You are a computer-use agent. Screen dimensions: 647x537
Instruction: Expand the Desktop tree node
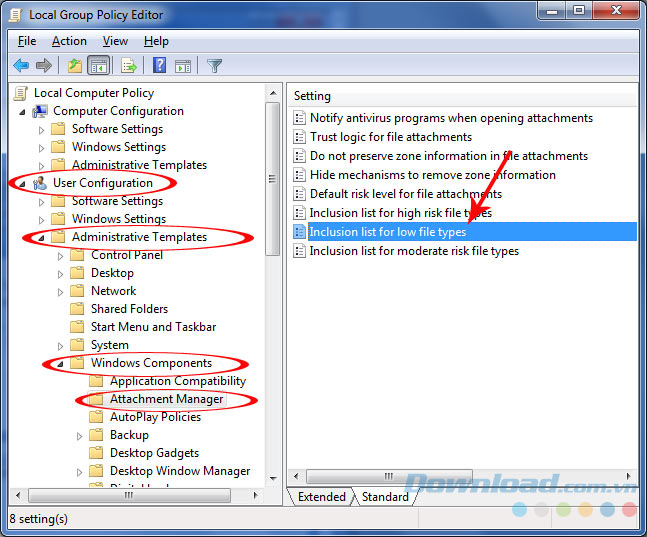tap(60, 274)
